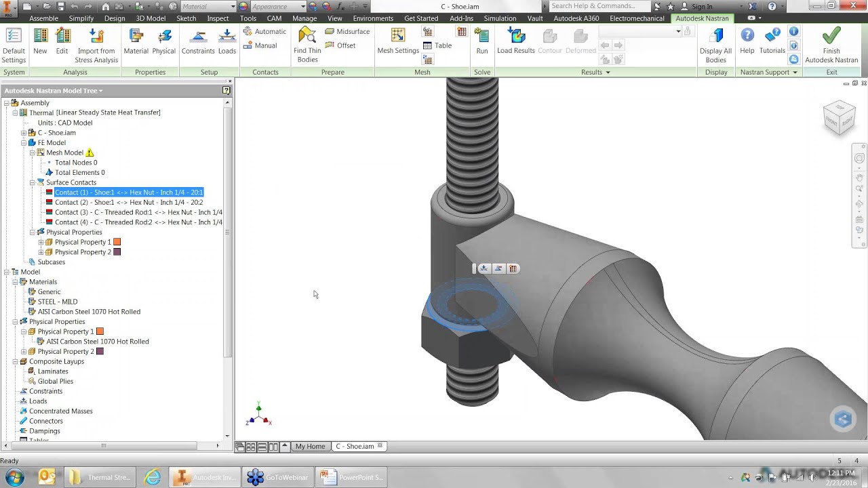This screenshot has height=488, width=868.
Task: Select STEEL - MILD material
Action: 58,302
